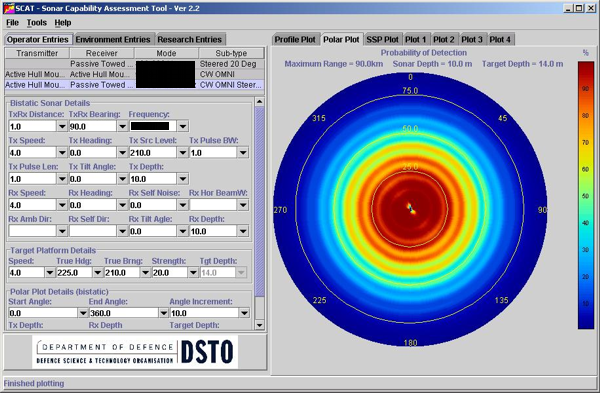This screenshot has width=600, height=393.
Task: Expand the End Angle dropdown
Action: (x=163, y=313)
